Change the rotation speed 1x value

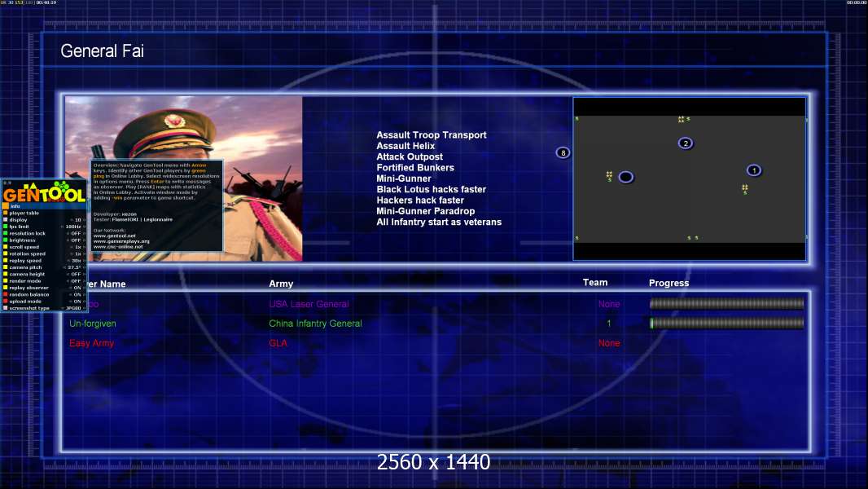(78, 253)
